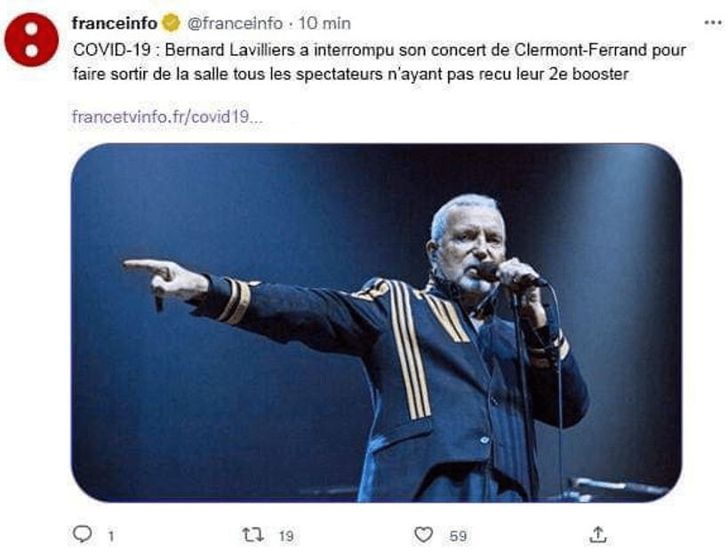Enlarge the concert photo of the singer

click(376, 322)
